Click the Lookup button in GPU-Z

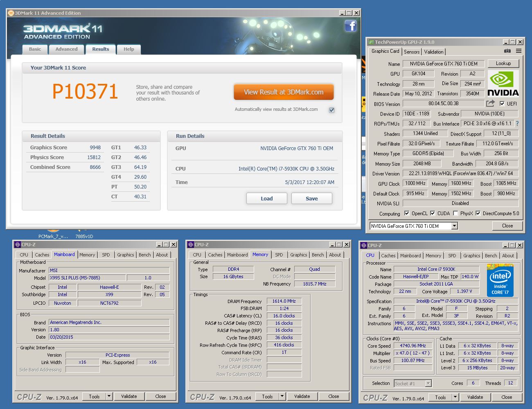(x=503, y=63)
